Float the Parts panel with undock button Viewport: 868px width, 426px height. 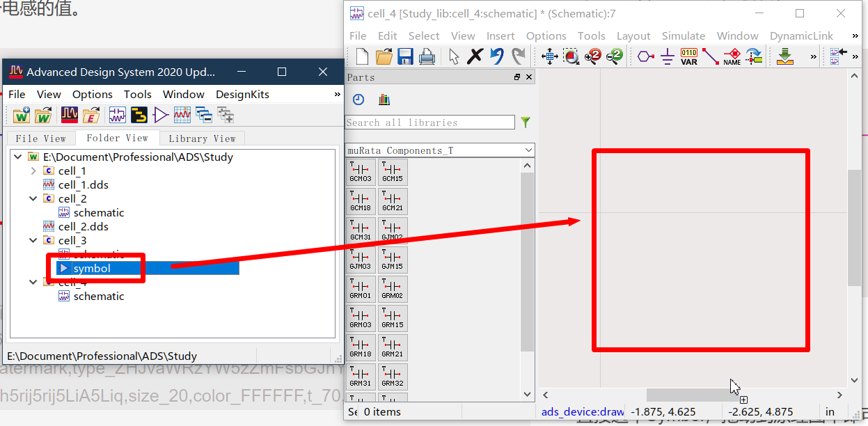[x=517, y=77]
